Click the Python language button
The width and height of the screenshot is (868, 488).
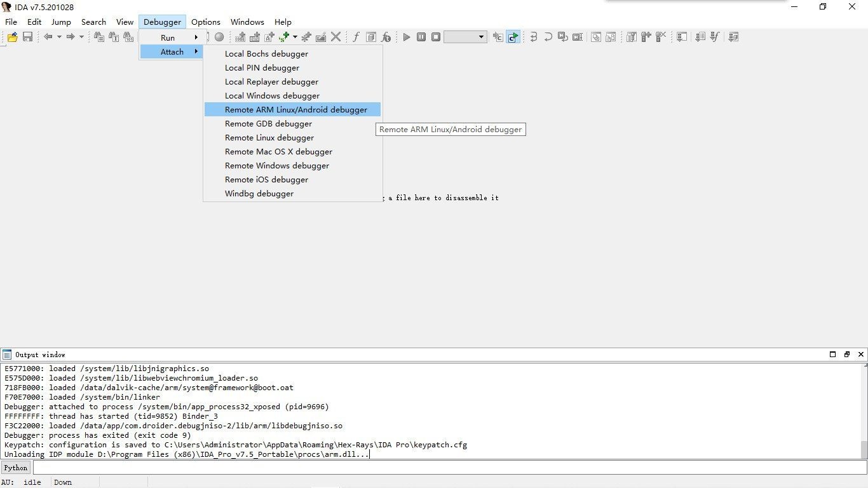pyautogui.click(x=16, y=468)
